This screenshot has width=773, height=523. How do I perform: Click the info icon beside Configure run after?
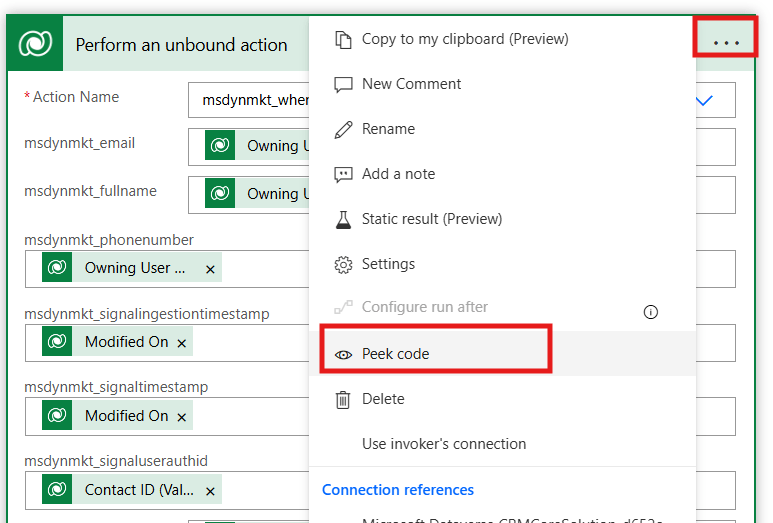[x=651, y=312]
